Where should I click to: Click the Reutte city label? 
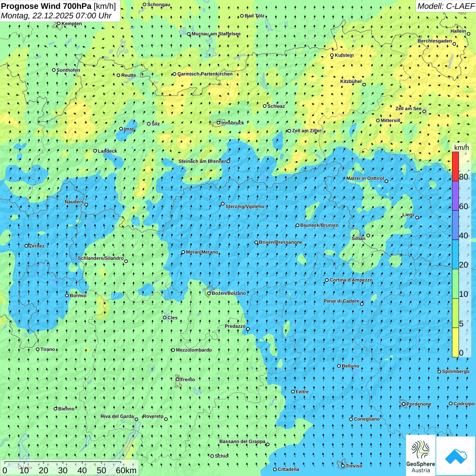(129, 75)
